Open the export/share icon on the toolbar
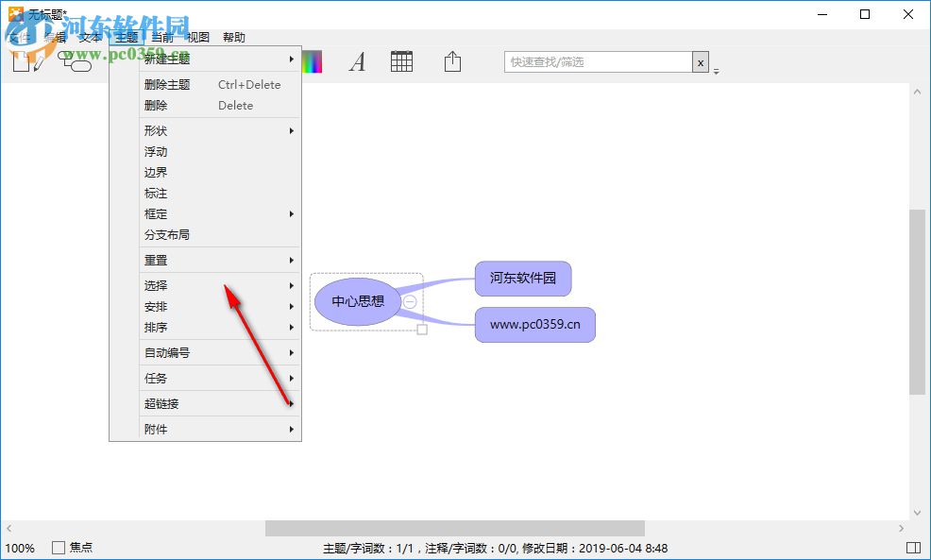 (x=451, y=61)
